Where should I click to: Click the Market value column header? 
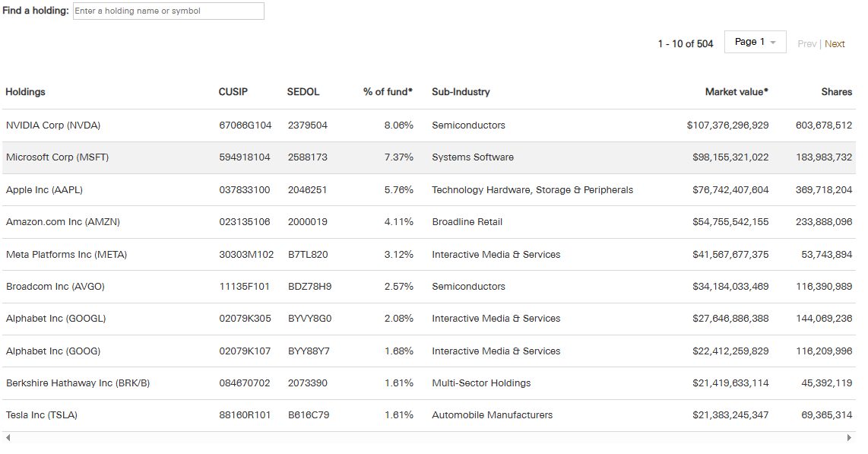[737, 92]
